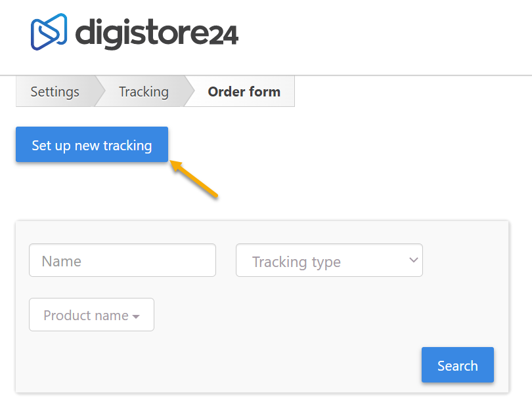Click the "Tracking type" placeholder text
The width and height of the screenshot is (532, 412).
click(296, 262)
